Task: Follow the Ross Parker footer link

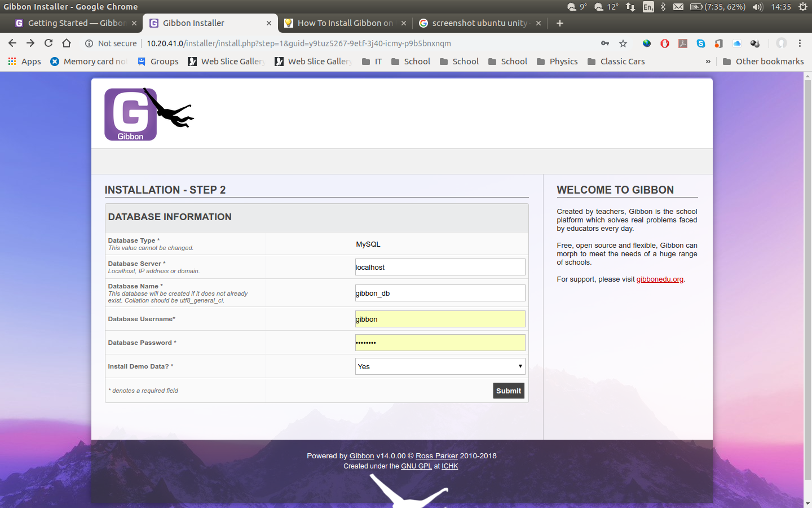Action: pos(436,456)
